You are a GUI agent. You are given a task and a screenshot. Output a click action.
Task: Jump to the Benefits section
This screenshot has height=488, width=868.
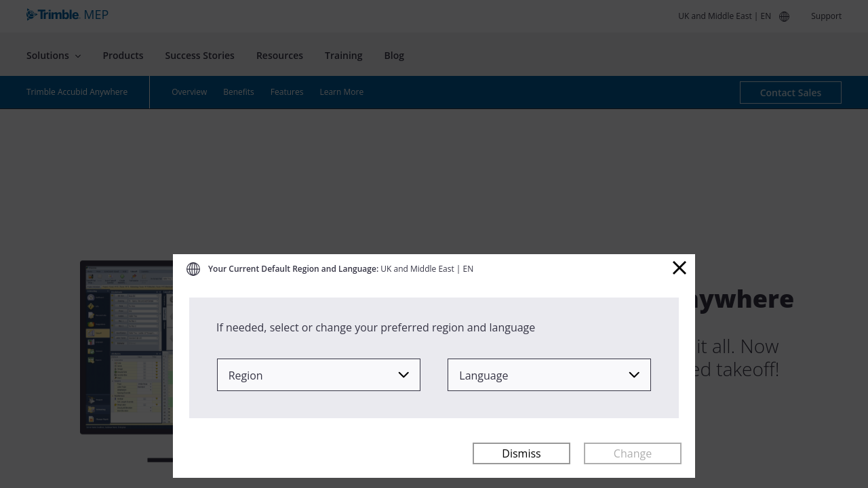click(x=239, y=92)
